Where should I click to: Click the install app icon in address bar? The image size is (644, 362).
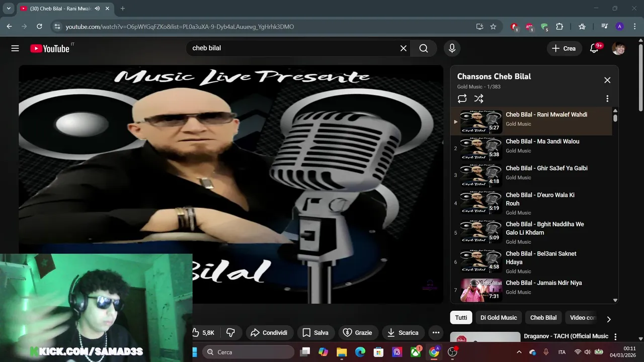(479, 27)
